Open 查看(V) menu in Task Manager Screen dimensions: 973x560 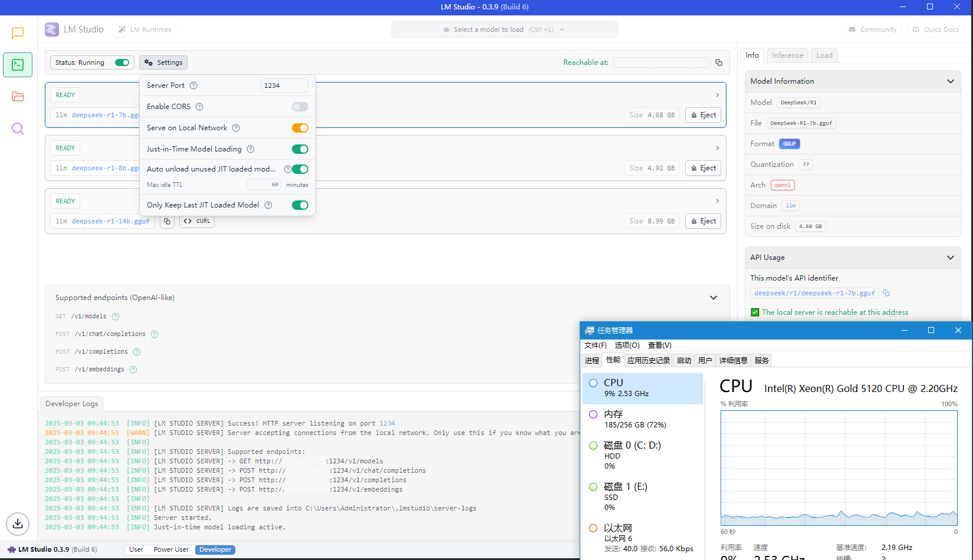(x=659, y=345)
